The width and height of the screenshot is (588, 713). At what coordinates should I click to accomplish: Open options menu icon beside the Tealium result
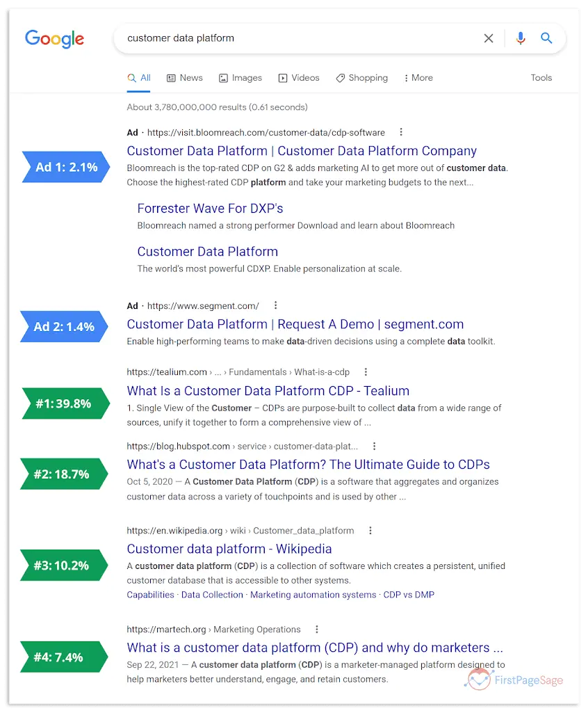366,371
